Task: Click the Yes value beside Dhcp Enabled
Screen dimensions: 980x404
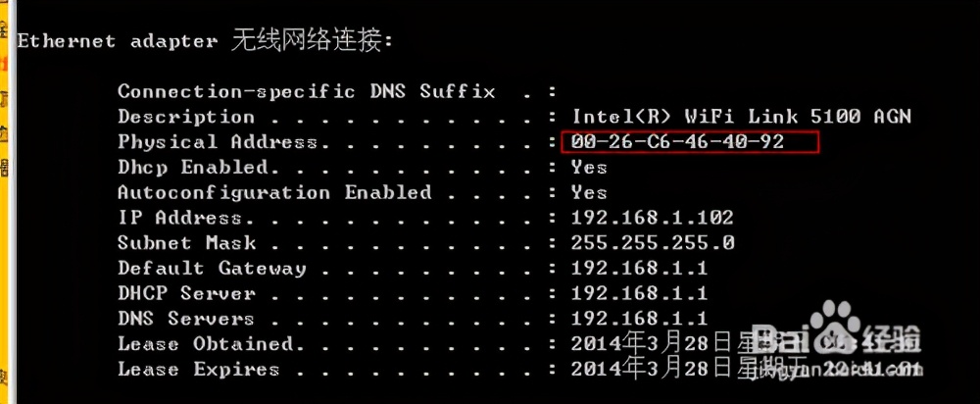Action: [589, 168]
